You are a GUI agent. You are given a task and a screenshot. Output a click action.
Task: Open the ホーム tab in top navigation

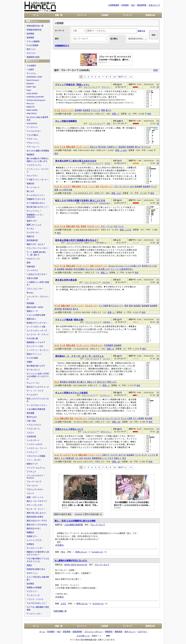tap(36, 15)
